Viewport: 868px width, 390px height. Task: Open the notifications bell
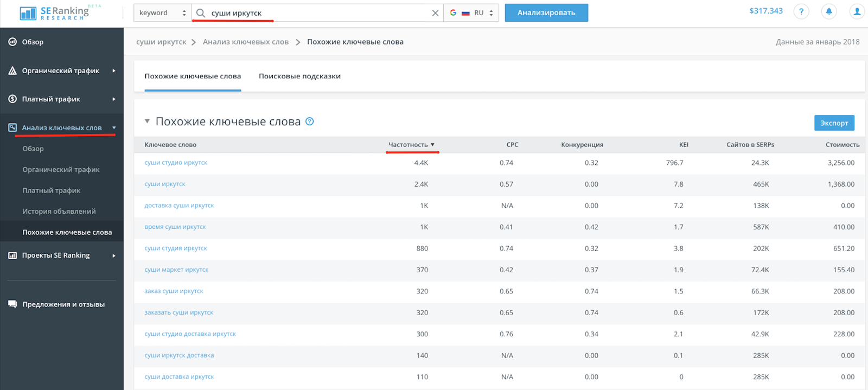tap(829, 11)
